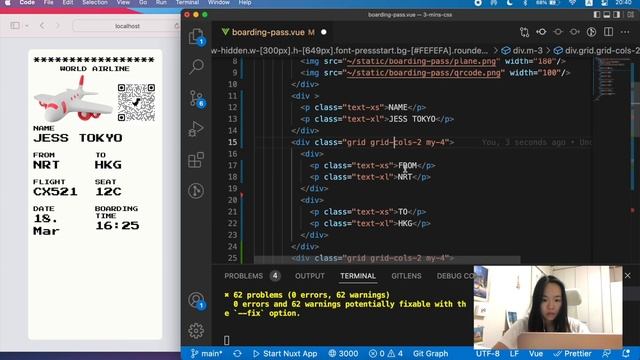Click the main* branch in status bar
This screenshot has width=640, height=360.
[x=207, y=353]
